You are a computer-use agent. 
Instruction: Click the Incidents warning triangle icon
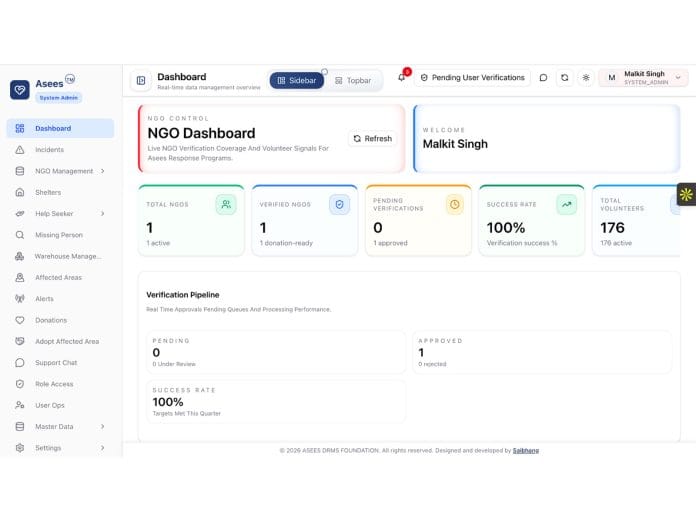[x=20, y=150]
